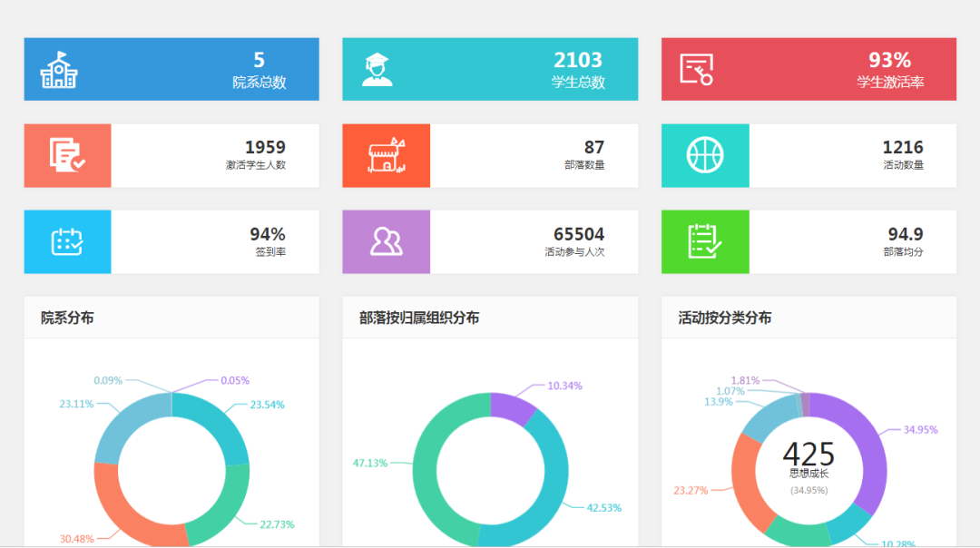Select the green 47.13% donut segment
This screenshot has height=548, width=980.
(x=431, y=463)
